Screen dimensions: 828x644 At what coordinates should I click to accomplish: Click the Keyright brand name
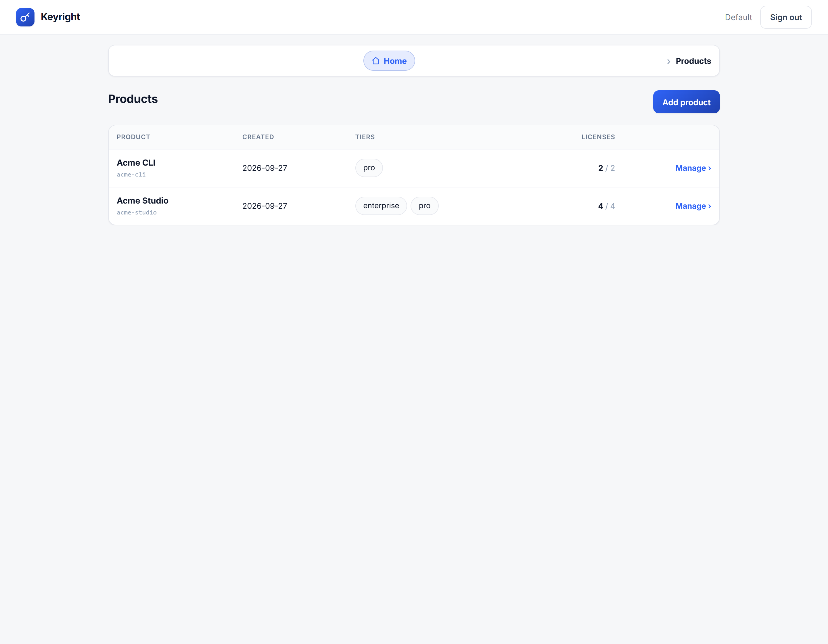coord(60,17)
